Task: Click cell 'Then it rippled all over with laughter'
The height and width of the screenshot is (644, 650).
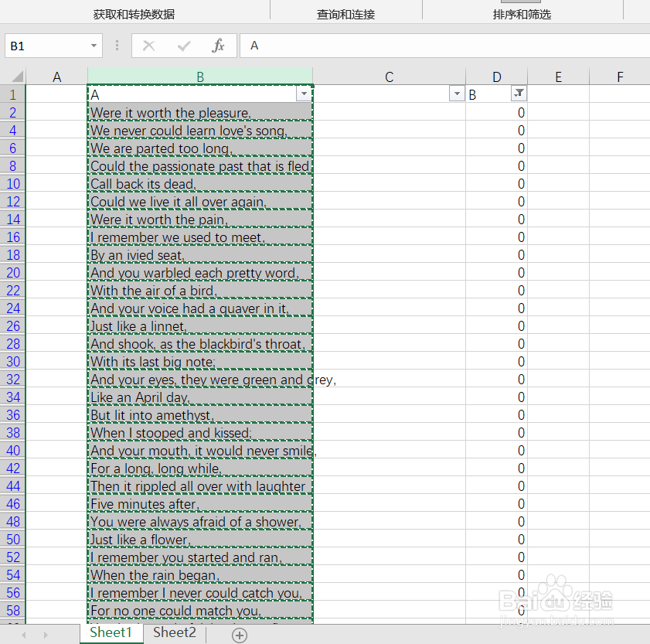Action: [x=200, y=486]
